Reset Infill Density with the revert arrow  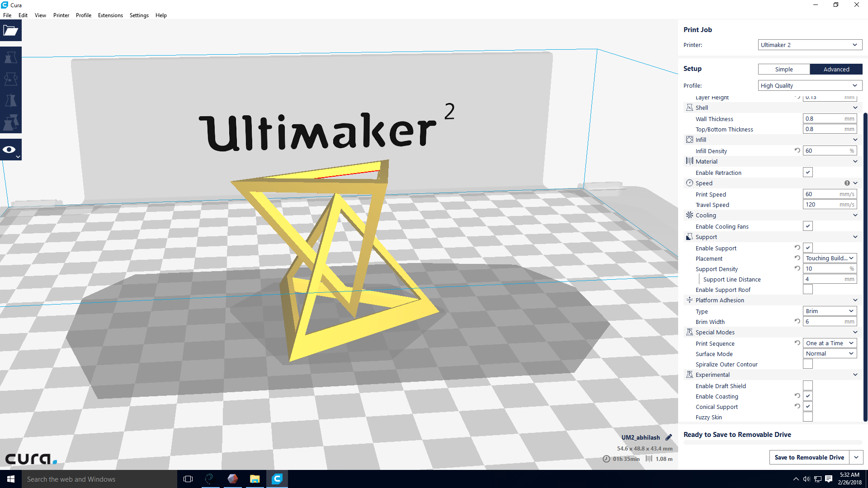click(x=797, y=150)
